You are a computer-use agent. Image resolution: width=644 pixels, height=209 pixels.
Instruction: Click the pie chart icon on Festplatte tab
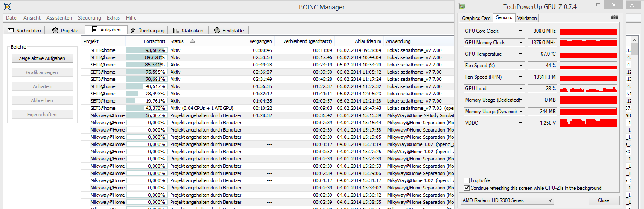point(217,31)
